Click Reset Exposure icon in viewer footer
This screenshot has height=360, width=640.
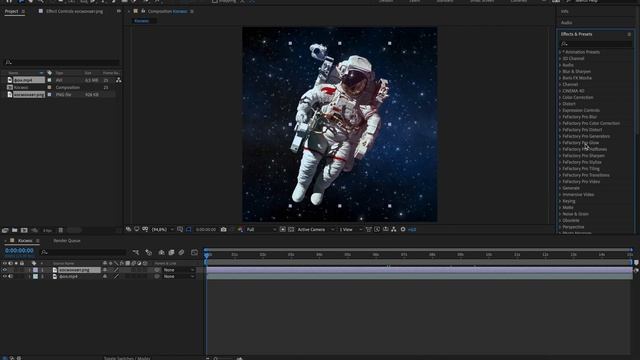click(403, 229)
